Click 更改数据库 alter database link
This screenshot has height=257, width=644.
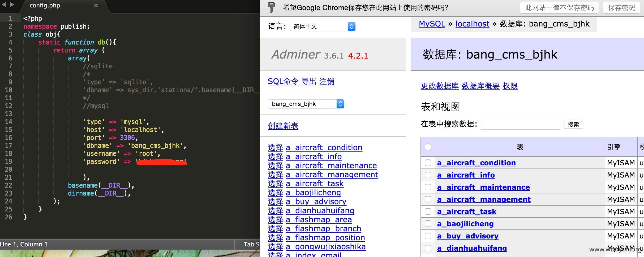click(x=440, y=86)
